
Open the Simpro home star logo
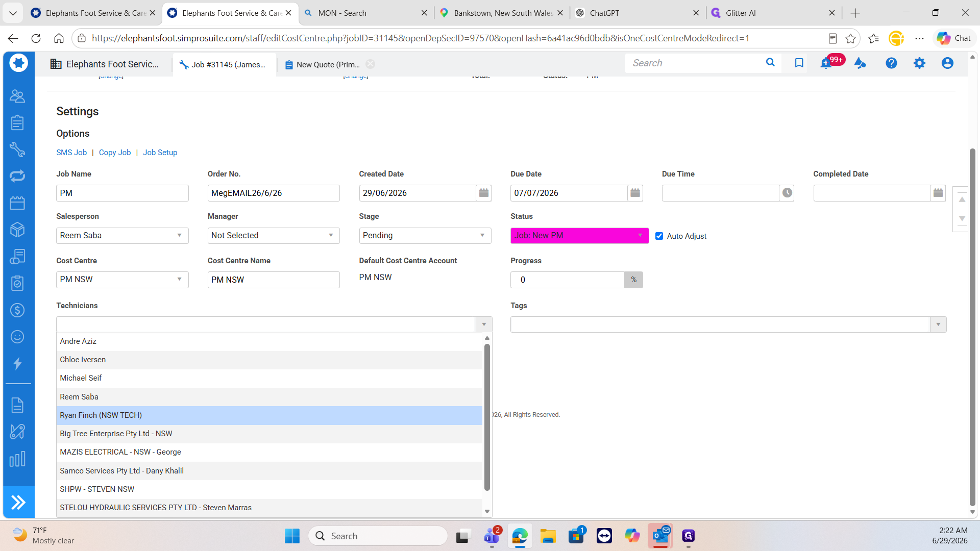click(18, 63)
